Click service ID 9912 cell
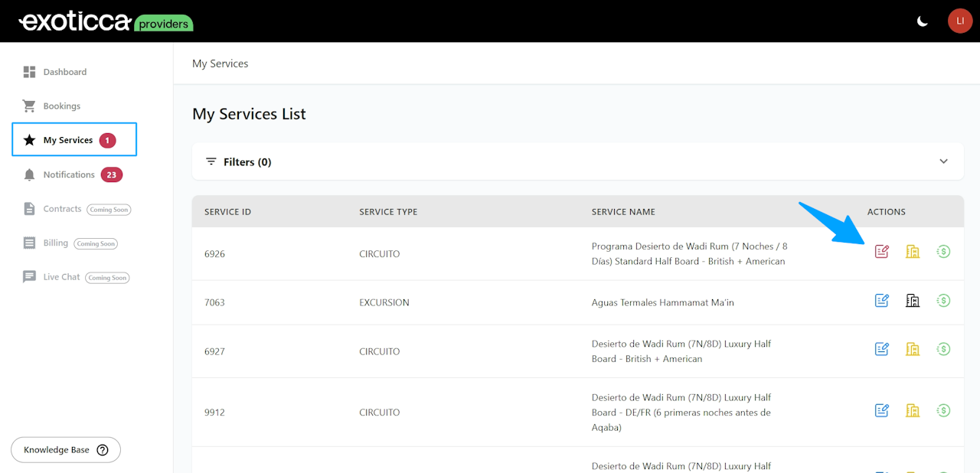 [214, 413]
